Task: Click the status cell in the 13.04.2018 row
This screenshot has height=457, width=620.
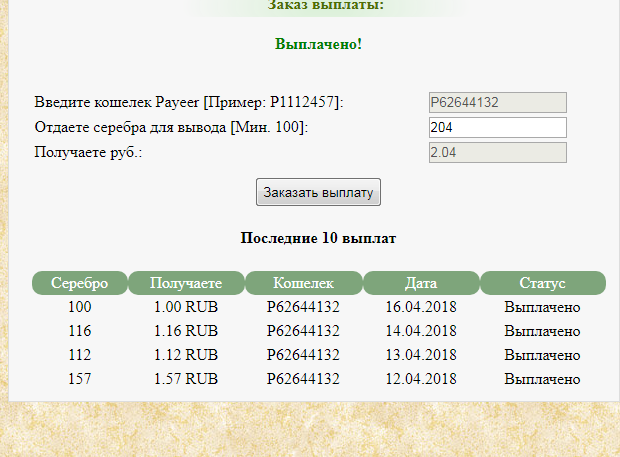Action: click(542, 354)
